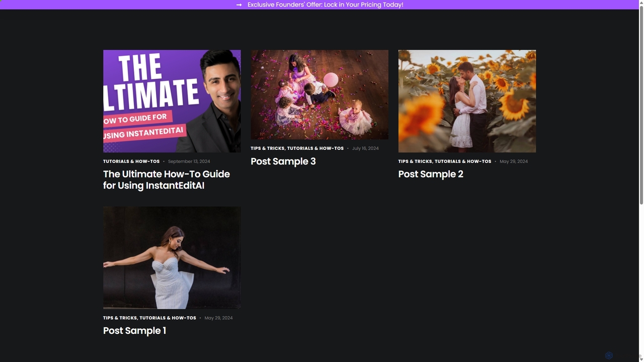The height and width of the screenshot is (362, 644).
Task: Select 'Tips & Tricks' category on Post Sample 3
Action: coord(268,148)
